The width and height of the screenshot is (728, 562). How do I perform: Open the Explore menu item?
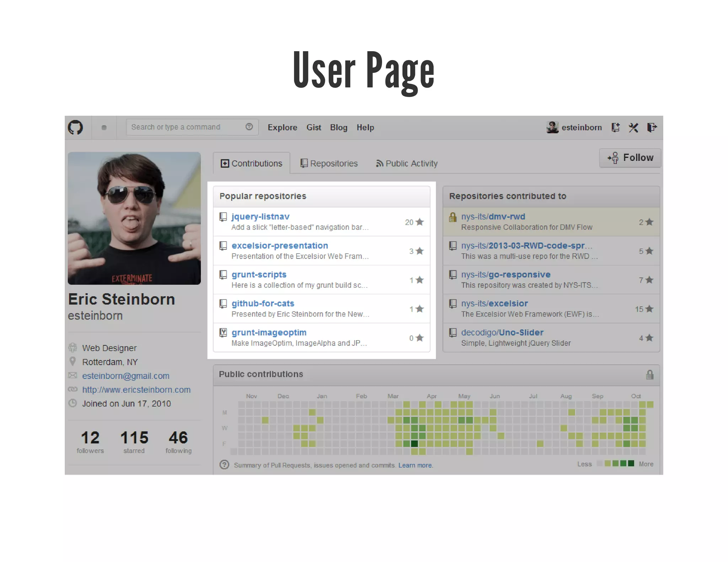click(282, 128)
